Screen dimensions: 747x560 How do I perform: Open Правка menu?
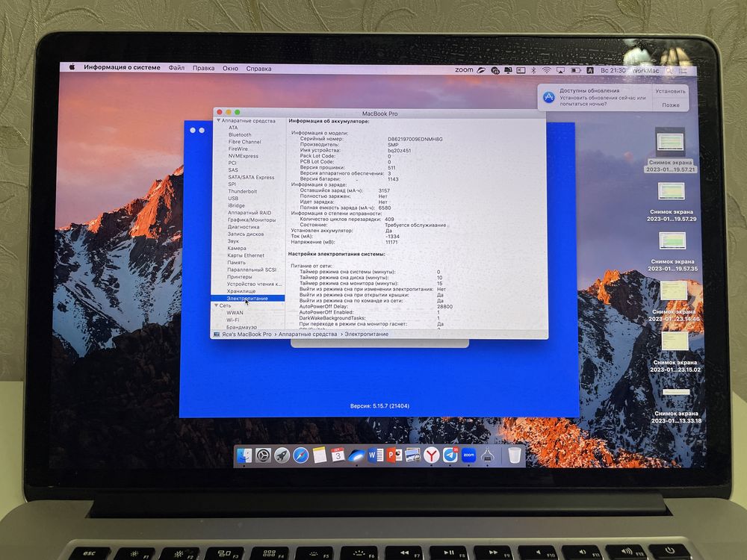[203, 68]
